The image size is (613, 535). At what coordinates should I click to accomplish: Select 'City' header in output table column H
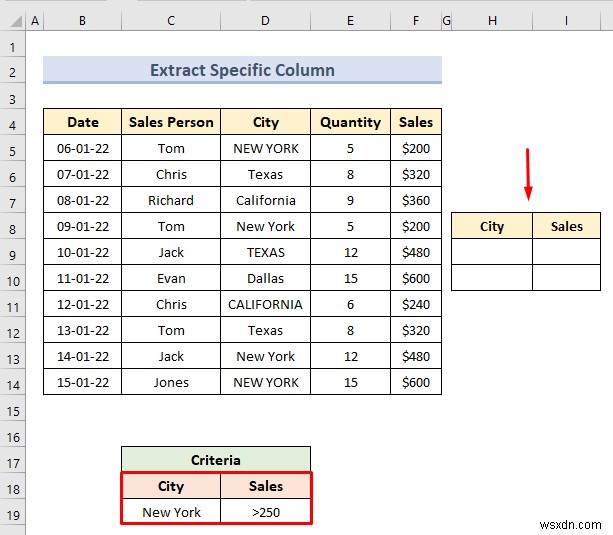(x=492, y=226)
